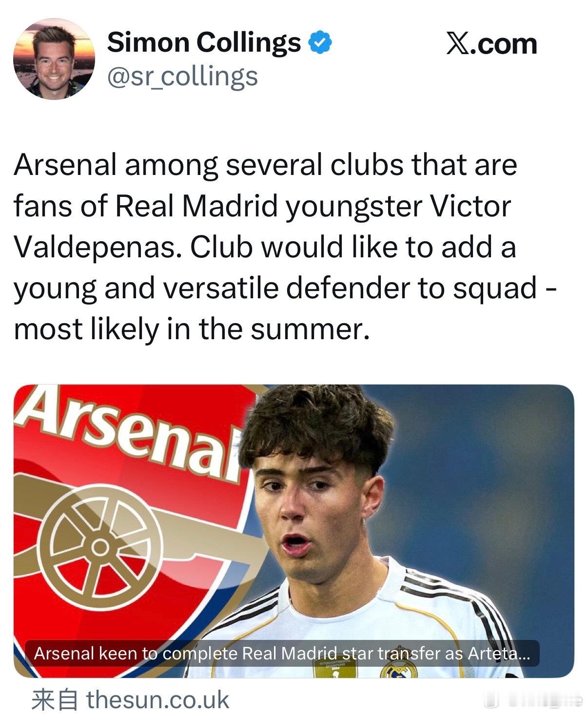Screen dimensions: 588x714
Task: Visit the thesun.co.uk source link
Action: click(157, 700)
